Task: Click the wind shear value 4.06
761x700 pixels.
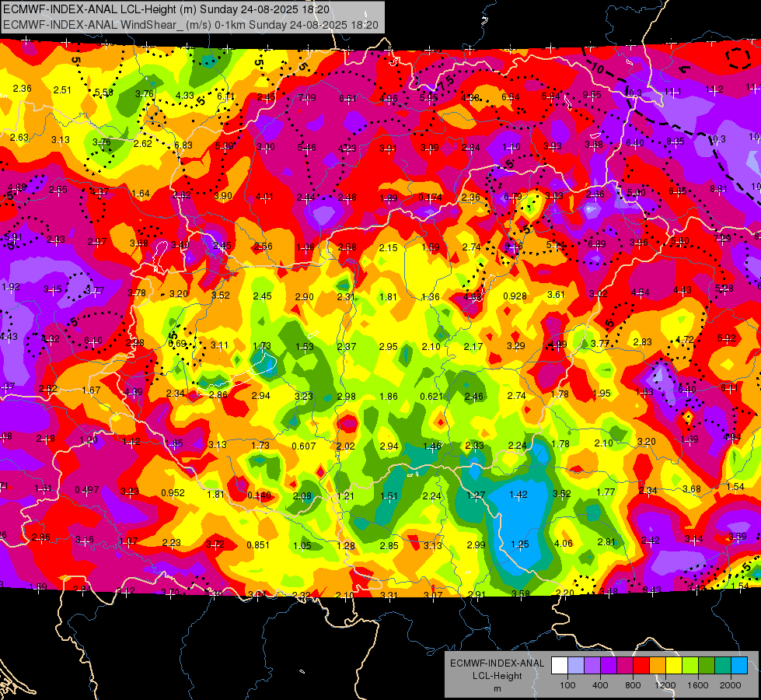Action: point(564,544)
